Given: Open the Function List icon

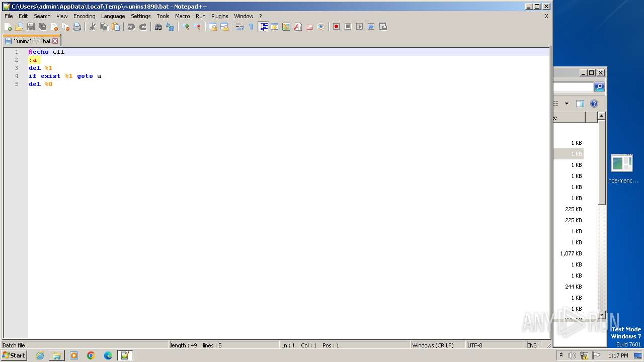Looking at the screenshot, I should coord(298,27).
